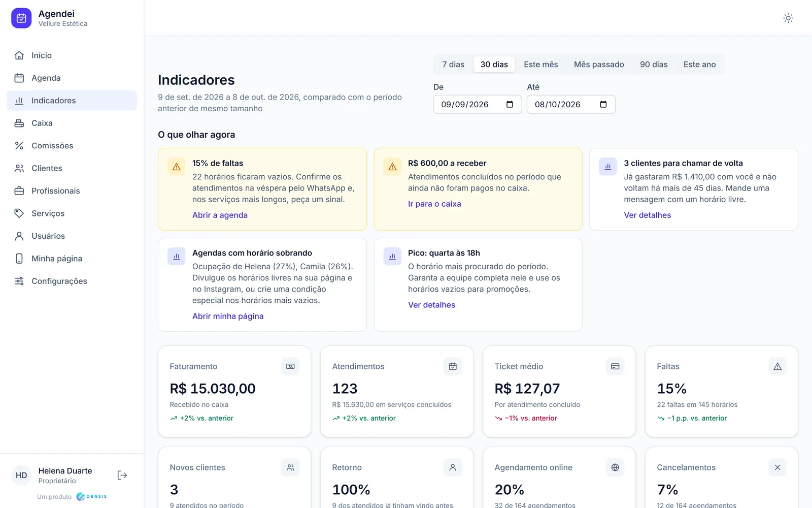The width and height of the screenshot is (812, 508).
Task: Click the Agendamento online globe icon
Action: tap(615, 467)
